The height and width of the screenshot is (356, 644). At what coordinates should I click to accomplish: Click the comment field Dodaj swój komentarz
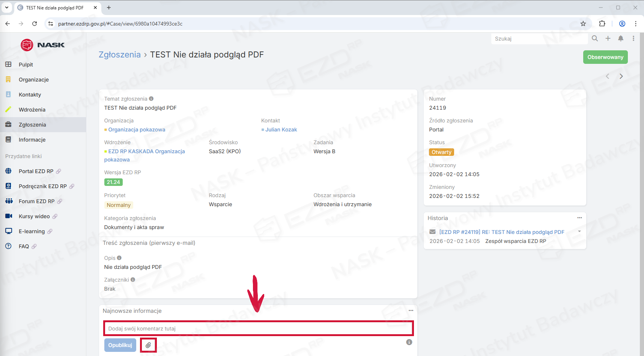point(258,329)
